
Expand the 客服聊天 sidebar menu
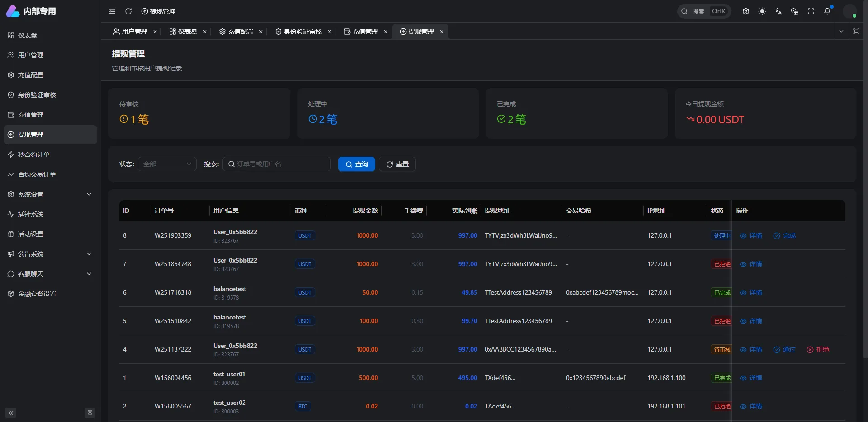(50, 274)
